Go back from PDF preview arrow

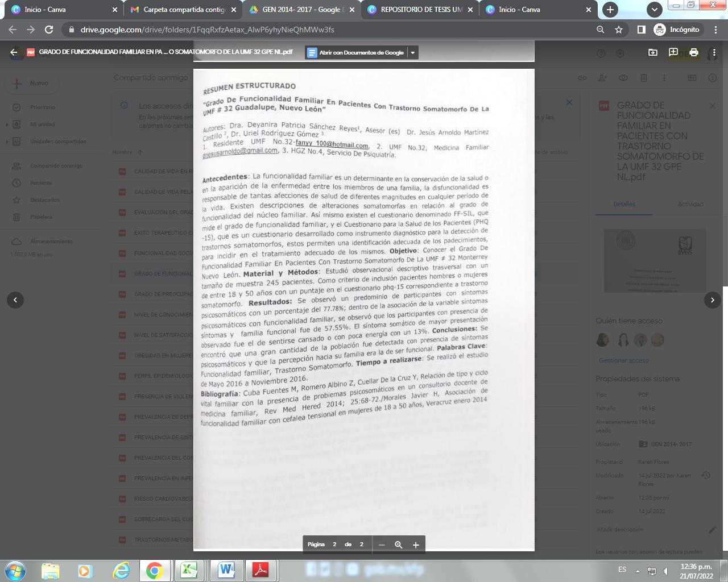point(14,52)
